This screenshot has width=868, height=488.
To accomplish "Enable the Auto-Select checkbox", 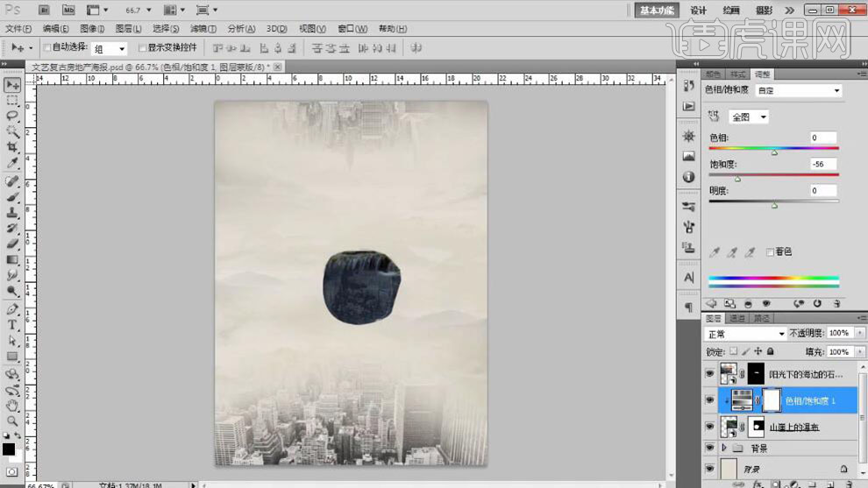I will click(x=47, y=47).
